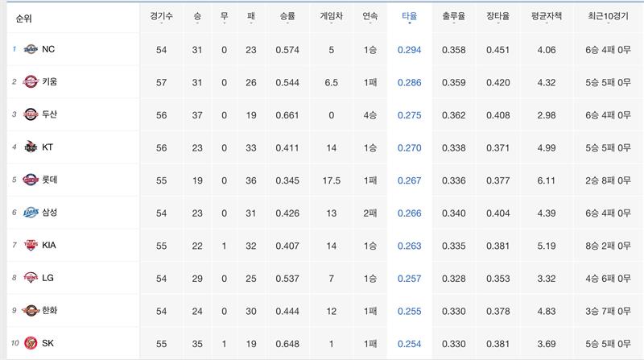Viewport: 644px width, 360px height.
Task: Click the Doosan team logo
Action: click(x=31, y=114)
